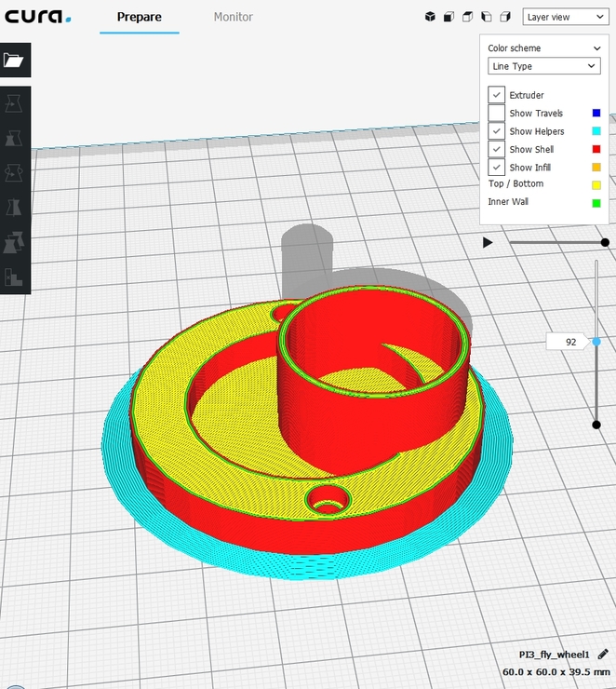Click the layer 92 slider handle
The width and height of the screenshot is (616, 689).
point(596,342)
